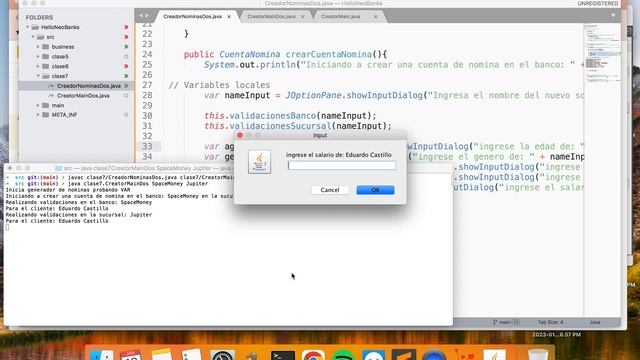Click 'validacionesBanco' call on line 30
The width and height of the screenshot is (640, 360).
(x=273, y=116)
